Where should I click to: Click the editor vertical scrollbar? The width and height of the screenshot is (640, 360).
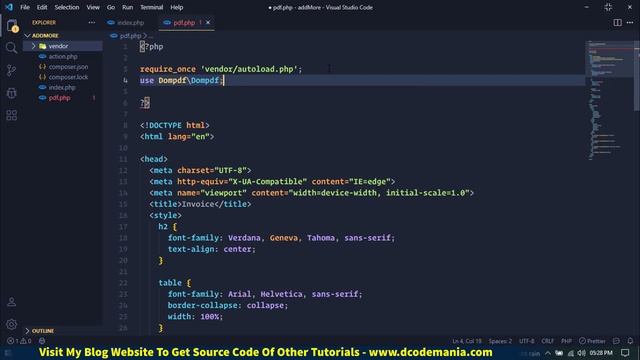click(637, 76)
